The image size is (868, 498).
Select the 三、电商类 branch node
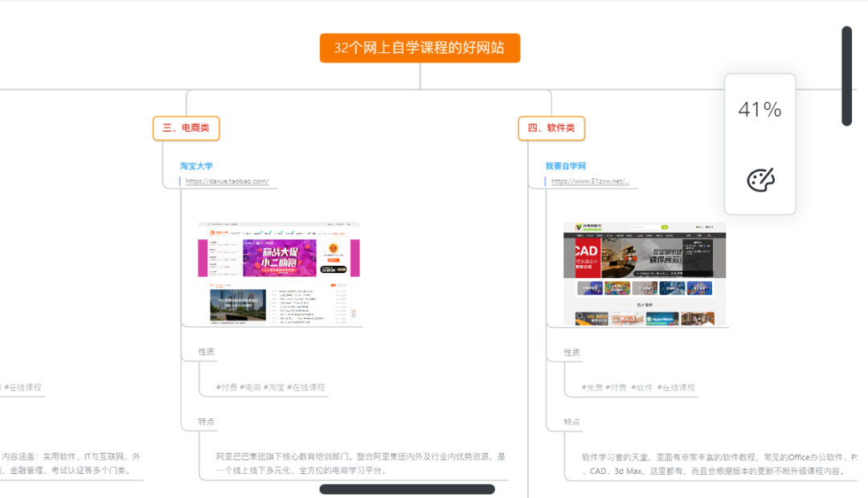(186, 128)
